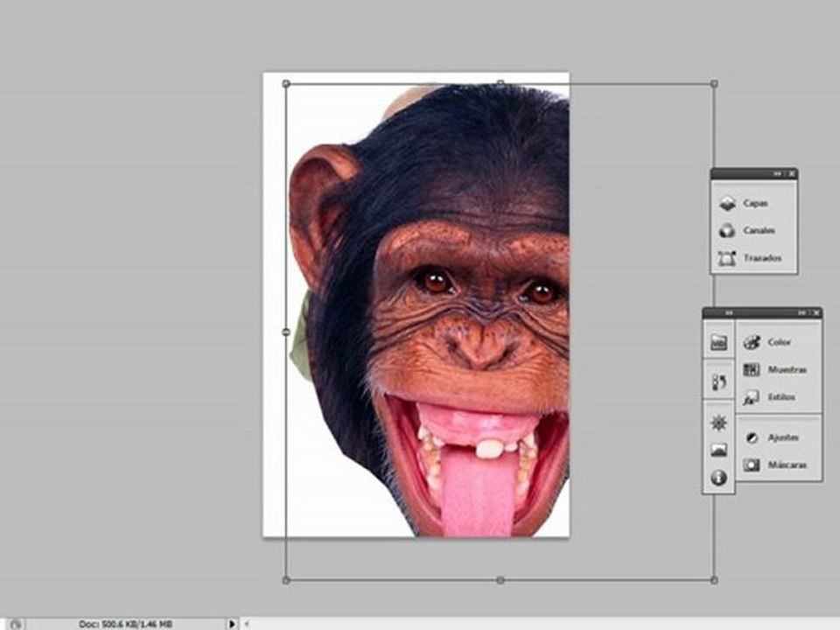Image resolution: width=840 pixels, height=630 pixels.
Task: Open the Info panel icon
Action: coord(718,478)
